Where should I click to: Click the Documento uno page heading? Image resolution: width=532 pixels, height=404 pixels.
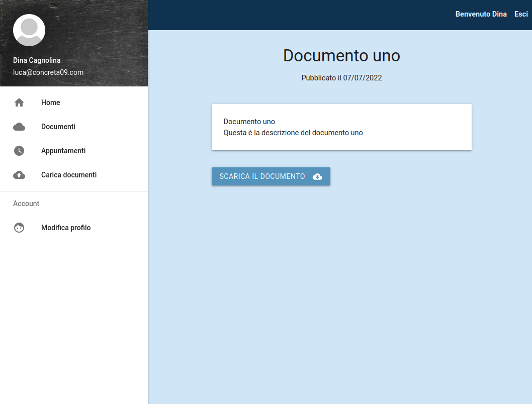tap(341, 56)
